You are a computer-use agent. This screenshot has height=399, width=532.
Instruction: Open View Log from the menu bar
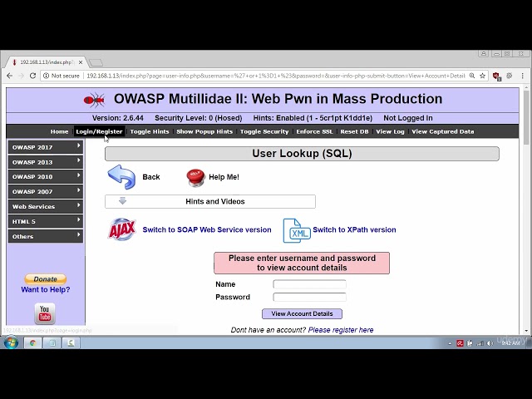[x=390, y=131]
